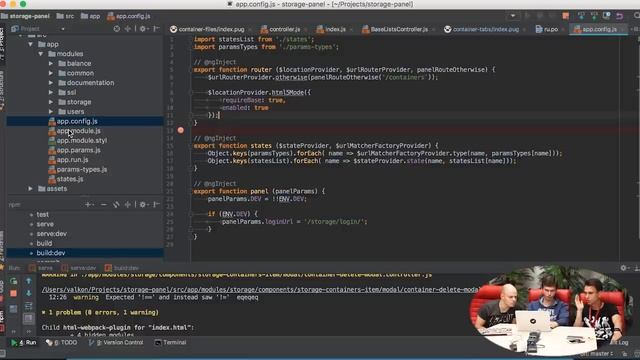Expand the documentation folder

coord(51,82)
